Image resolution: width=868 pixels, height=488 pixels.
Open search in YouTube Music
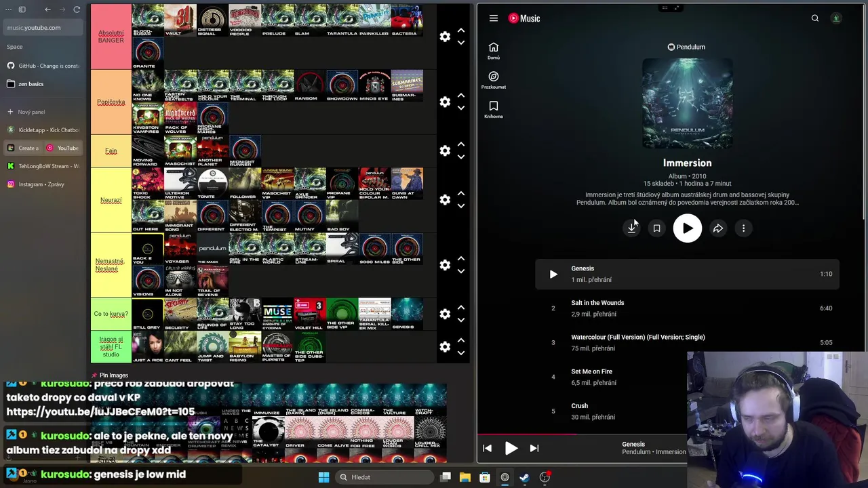point(815,18)
